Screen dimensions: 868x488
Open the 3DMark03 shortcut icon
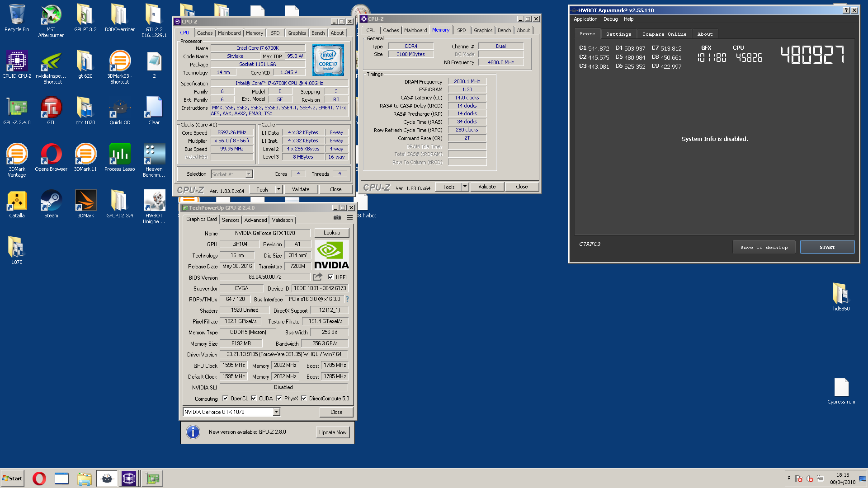pos(120,67)
